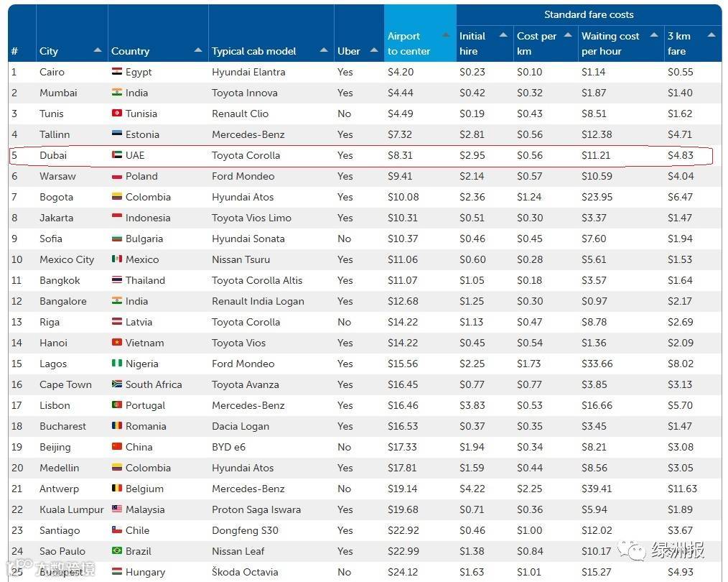Click Toyota Avanza cab model

(x=246, y=384)
